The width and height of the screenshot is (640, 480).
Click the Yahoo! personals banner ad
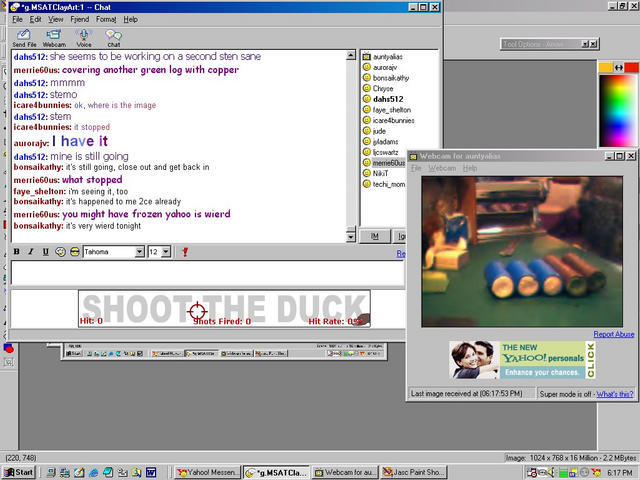click(x=522, y=360)
